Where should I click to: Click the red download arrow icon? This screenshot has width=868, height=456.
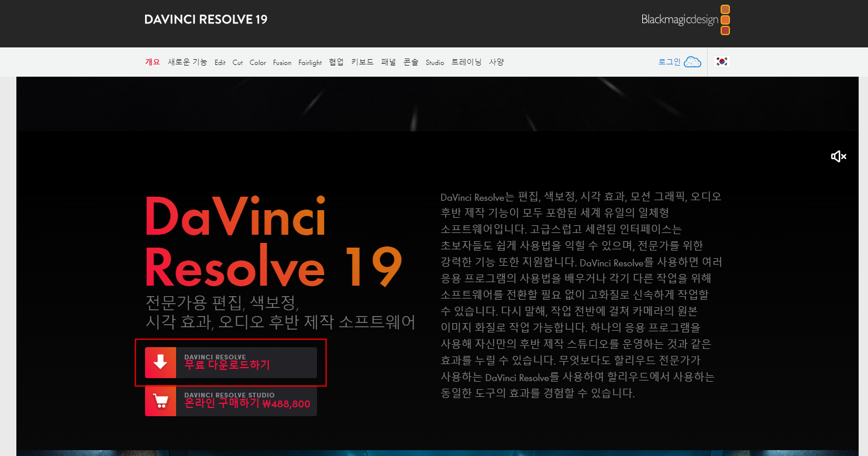[160, 363]
